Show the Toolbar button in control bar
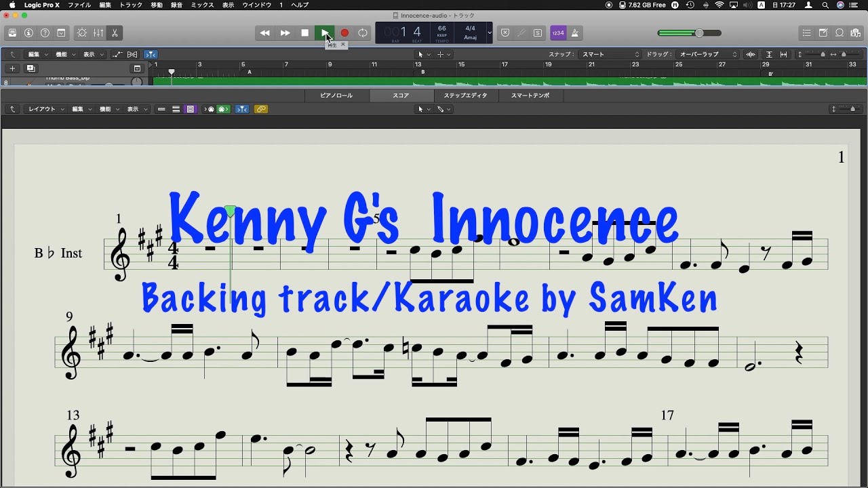Viewport: 868px width, 488px height. (61, 33)
